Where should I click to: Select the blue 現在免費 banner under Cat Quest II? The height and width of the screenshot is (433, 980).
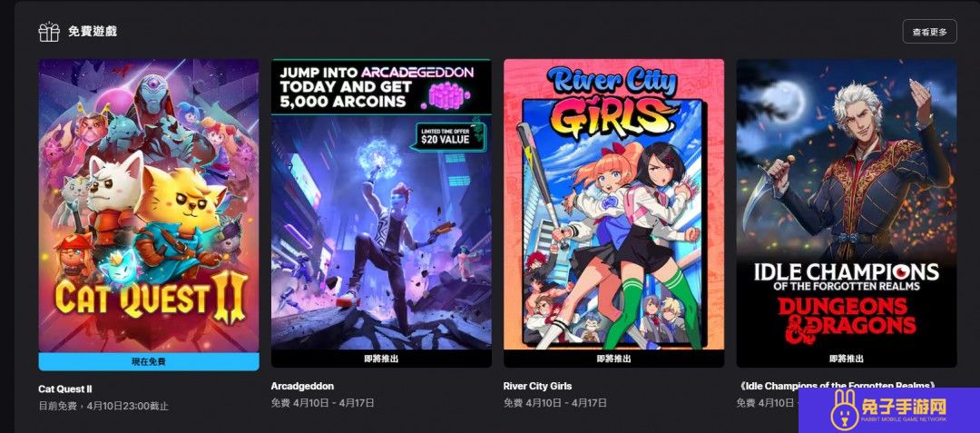click(x=149, y=361)
